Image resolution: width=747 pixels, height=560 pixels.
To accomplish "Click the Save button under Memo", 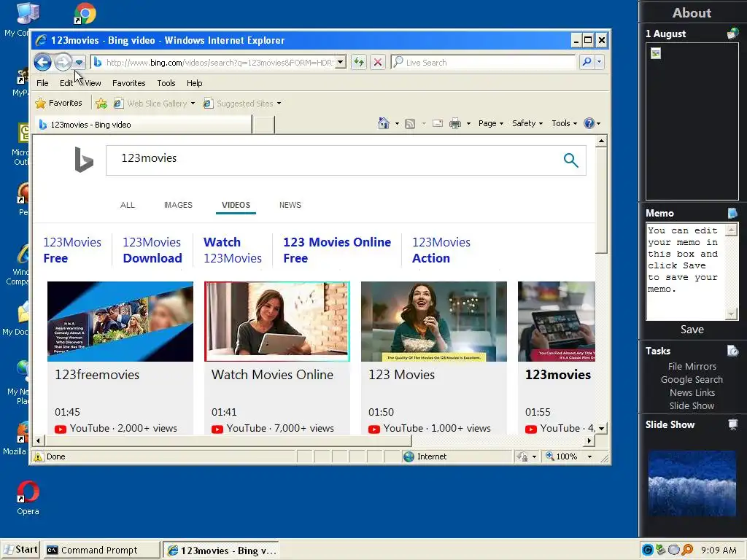I will pos(692,330).
